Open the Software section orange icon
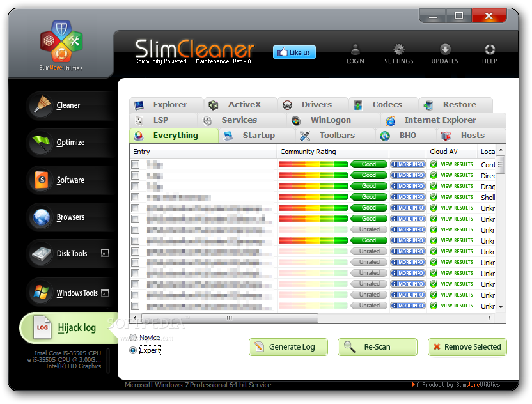This screenshot has width=532, height=404. [42, 180]
